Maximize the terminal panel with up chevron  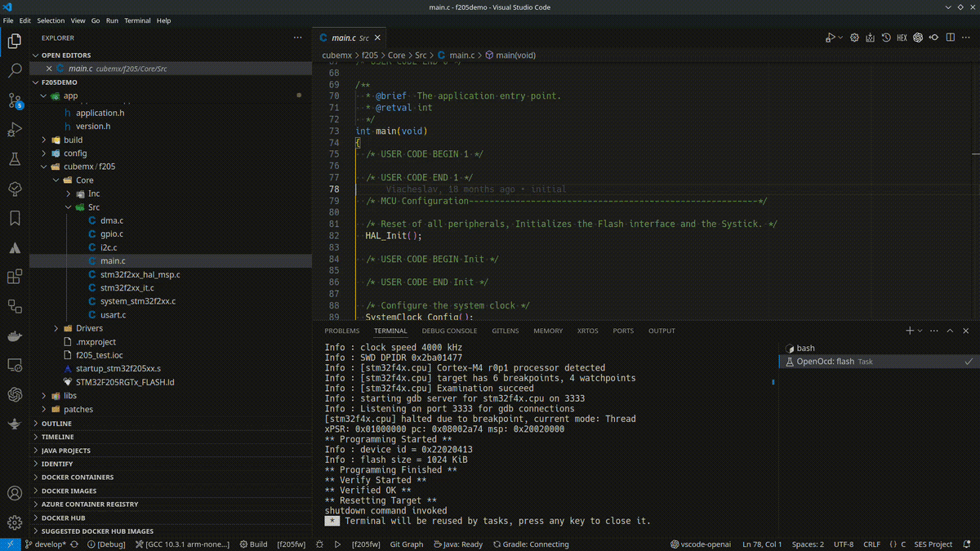[x=950, y=331]
